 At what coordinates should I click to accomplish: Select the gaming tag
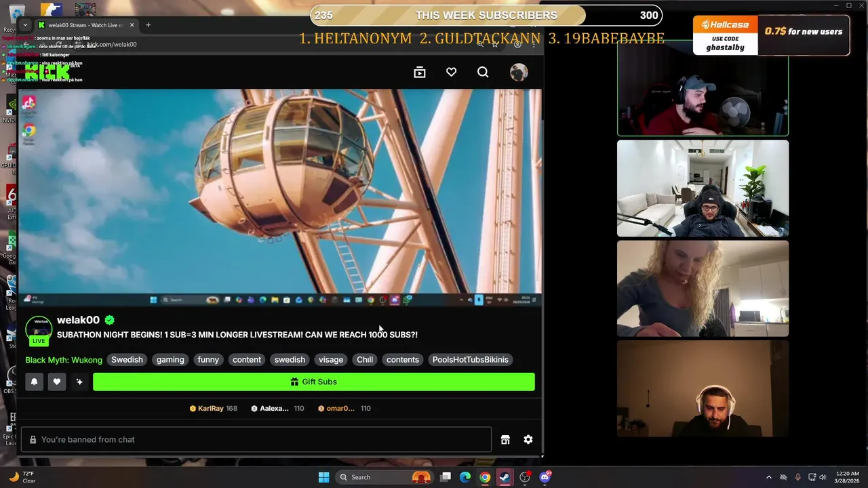tap(170, 360)
